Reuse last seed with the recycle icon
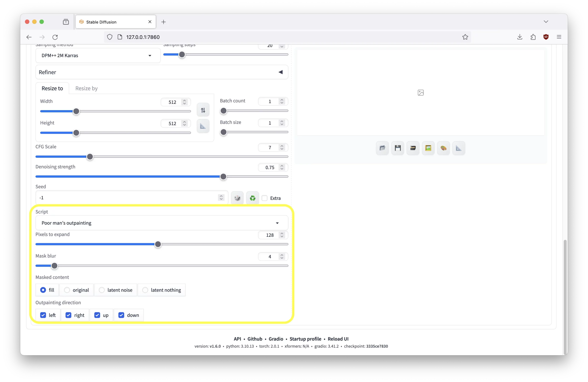The height and width of the screenshot is (382, 588). click(x=252, y=198)
